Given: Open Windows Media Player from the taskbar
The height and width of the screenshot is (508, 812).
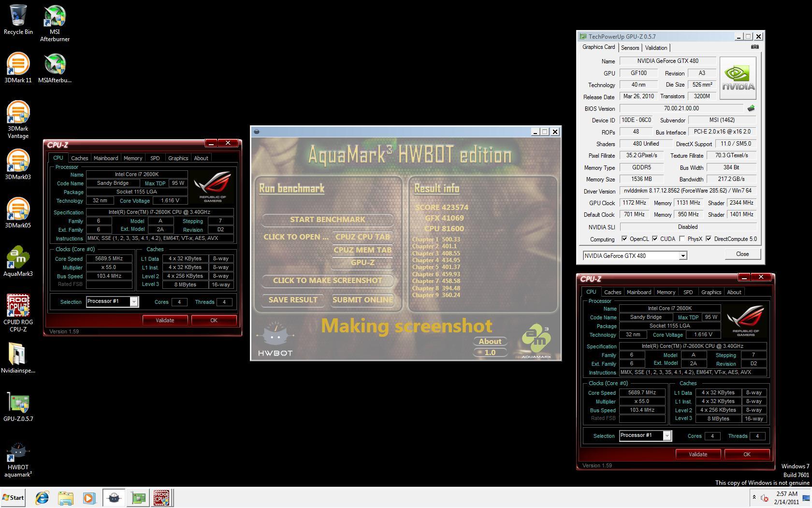Looking at the screenshot, I should [x=89, y=497].
